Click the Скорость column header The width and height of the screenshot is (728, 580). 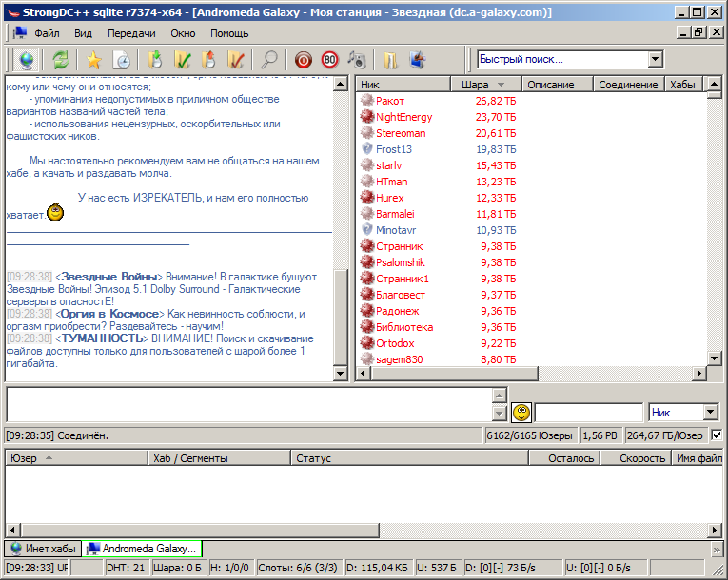636,458
